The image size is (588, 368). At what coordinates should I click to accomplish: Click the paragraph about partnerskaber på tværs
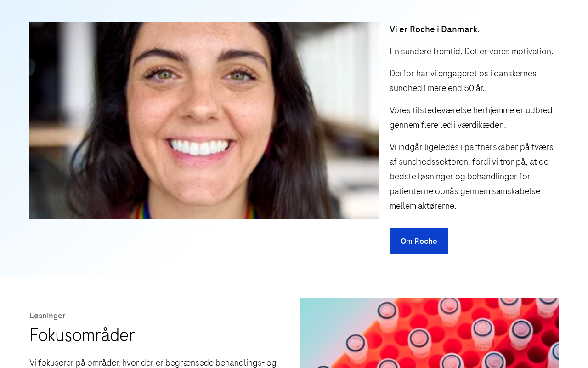(471, 177)
